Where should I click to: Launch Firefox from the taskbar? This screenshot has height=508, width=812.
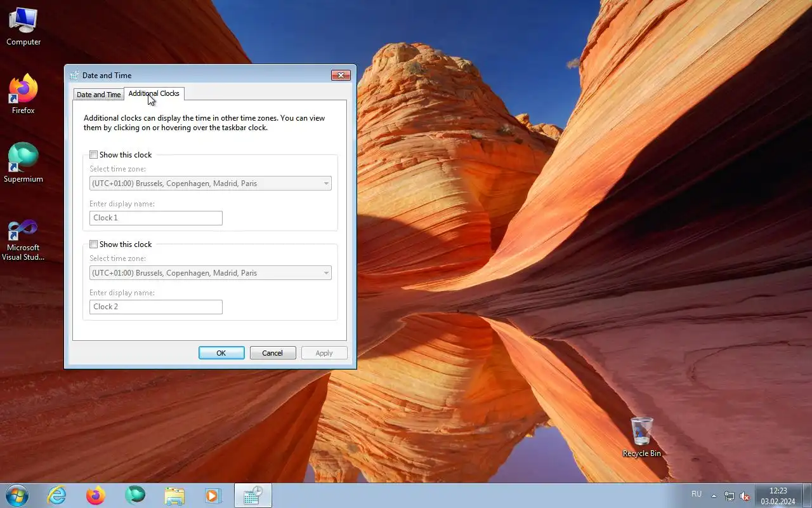click(96, 495)
